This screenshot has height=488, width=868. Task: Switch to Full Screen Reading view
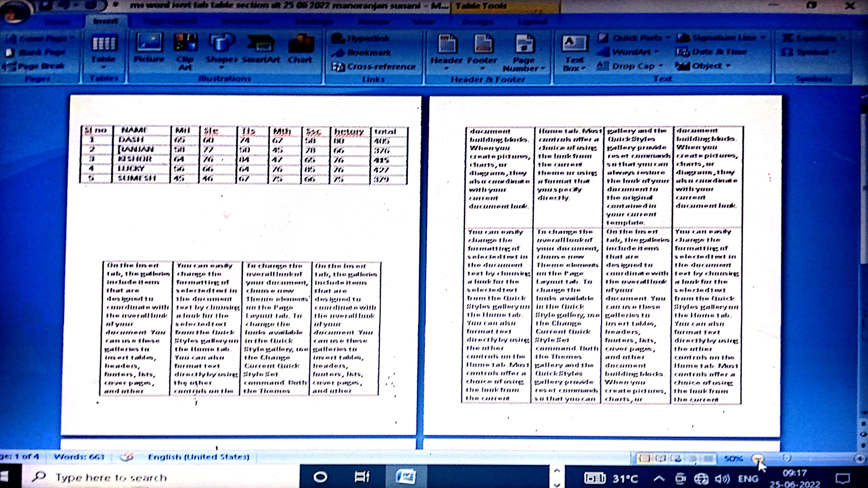[x=660, y=458]
